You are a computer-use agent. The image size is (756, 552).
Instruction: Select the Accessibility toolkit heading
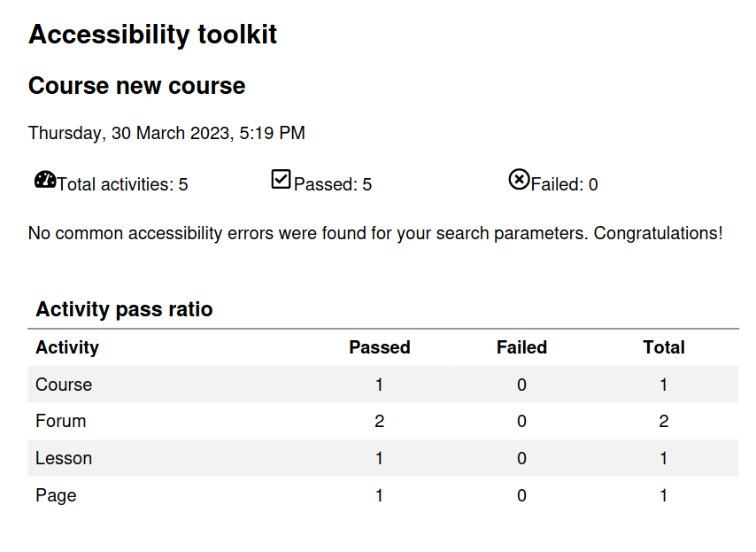152,35
